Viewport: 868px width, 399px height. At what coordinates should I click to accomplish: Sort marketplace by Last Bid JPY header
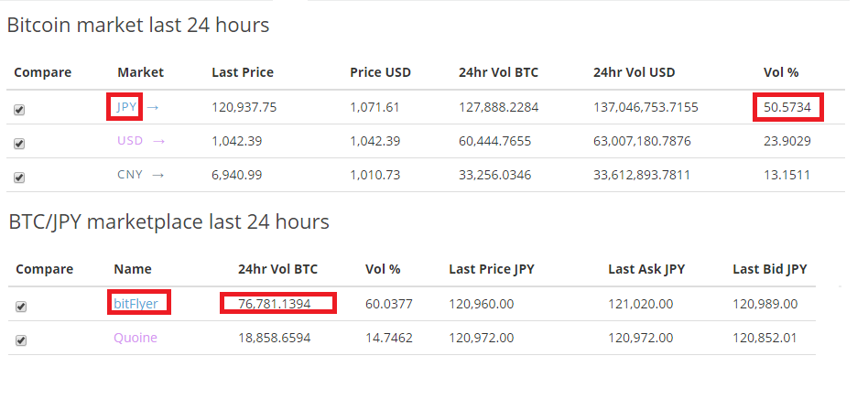(x=770, y=269)
